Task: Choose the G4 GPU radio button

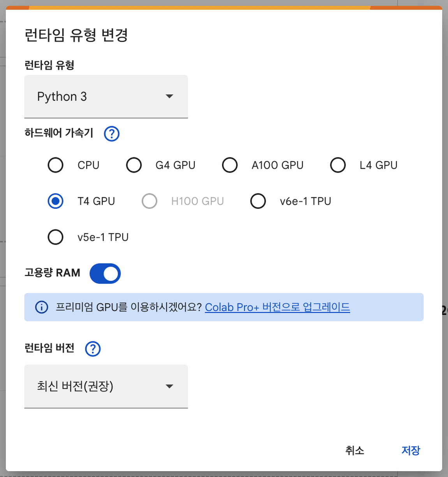Action: coord(134,165)
